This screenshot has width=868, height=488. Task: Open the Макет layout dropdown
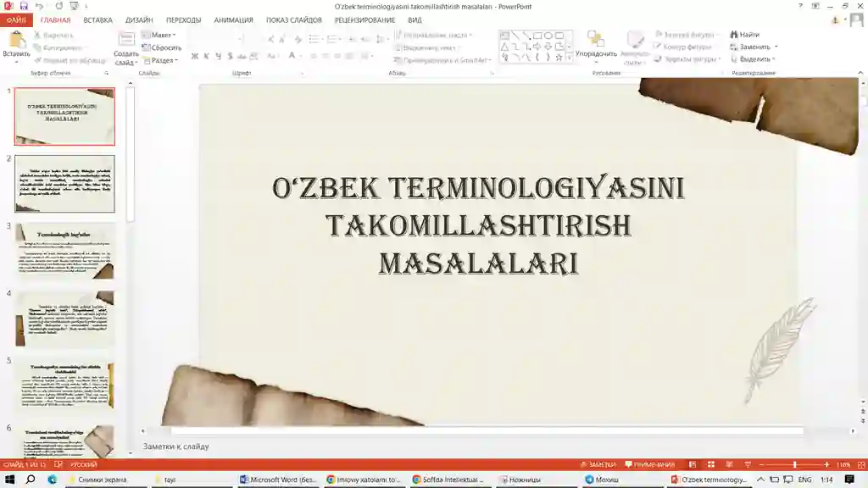(x=159, y=35)
